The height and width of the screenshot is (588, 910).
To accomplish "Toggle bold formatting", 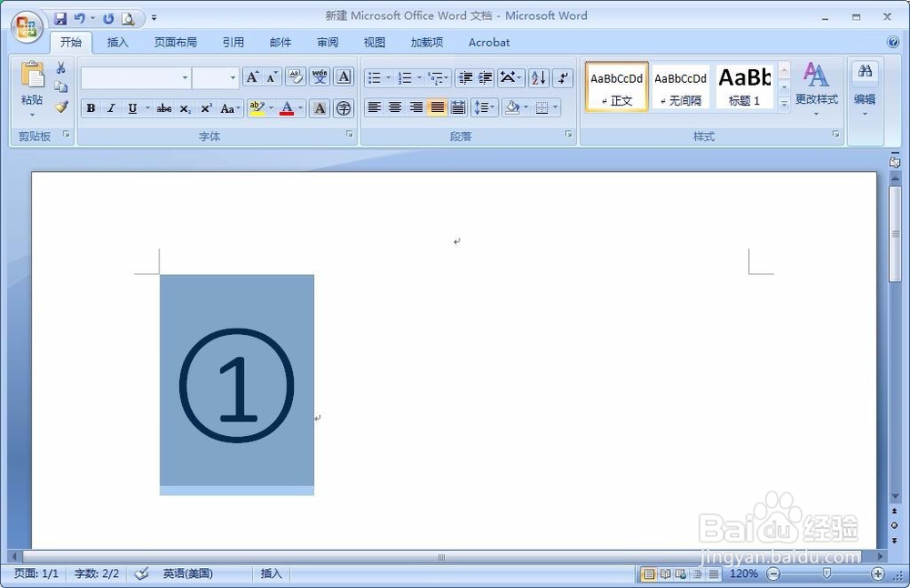I will point(90,108).
